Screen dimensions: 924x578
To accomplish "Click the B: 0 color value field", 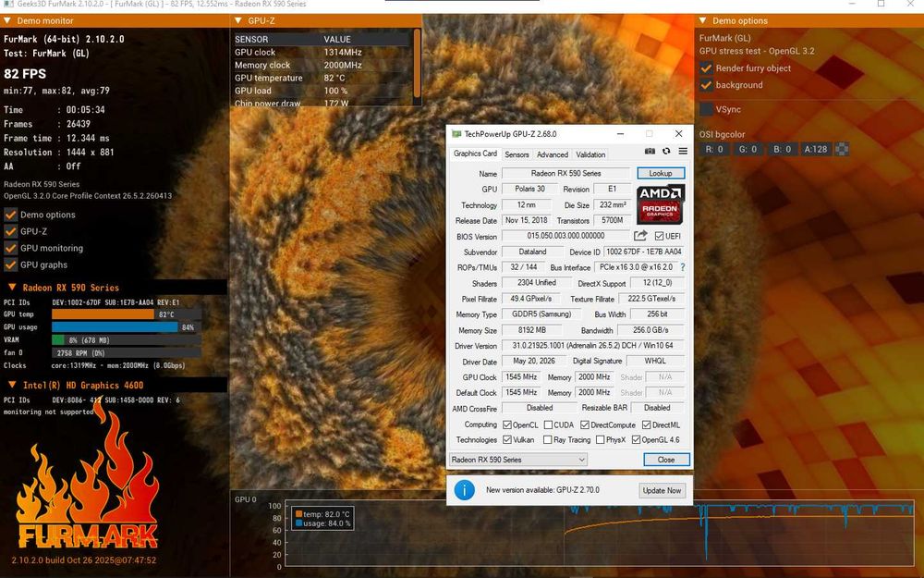I will point(782,149).
